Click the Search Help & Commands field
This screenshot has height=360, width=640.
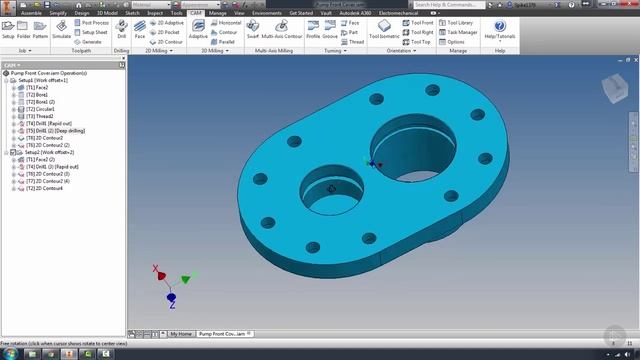coord(449,5)
